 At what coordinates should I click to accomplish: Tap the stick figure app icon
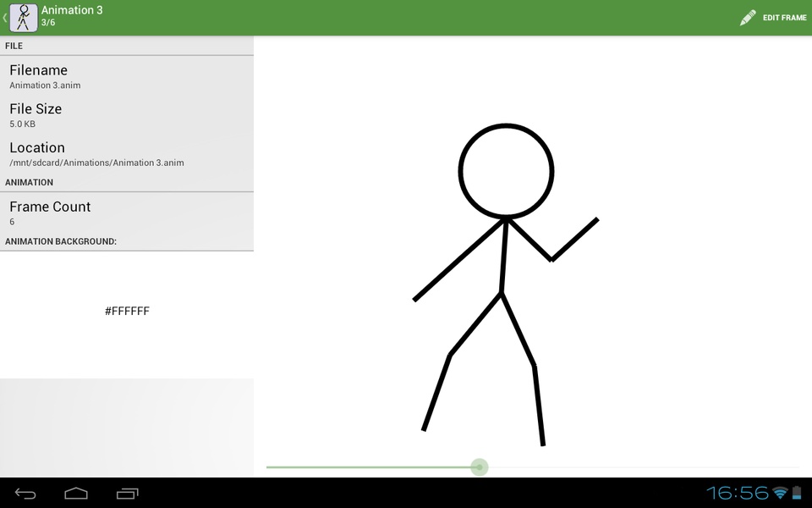pyautogui.click(x=24, y=18)
